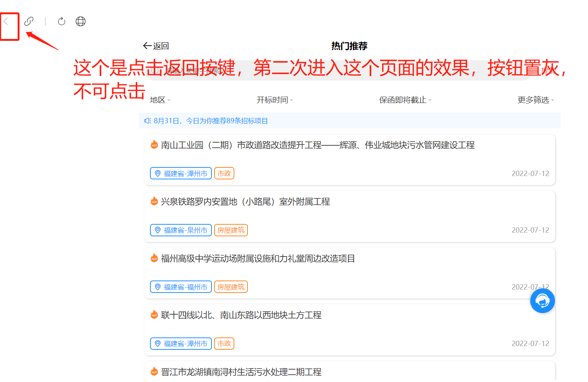This screenshot has width=588, height=382.
Task: Select 房屋建筑 tag on 福州高级中学 card
Action: click(231, 287)
